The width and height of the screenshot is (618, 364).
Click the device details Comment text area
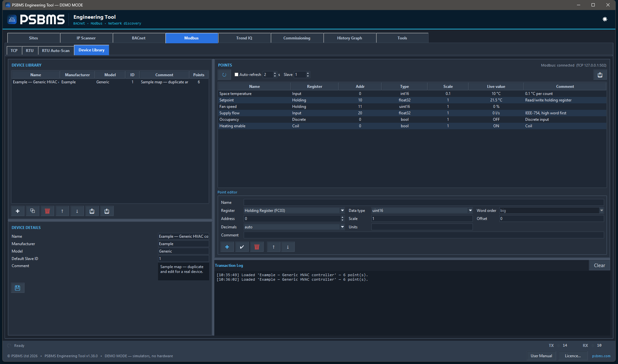click(x=184, y=271)
